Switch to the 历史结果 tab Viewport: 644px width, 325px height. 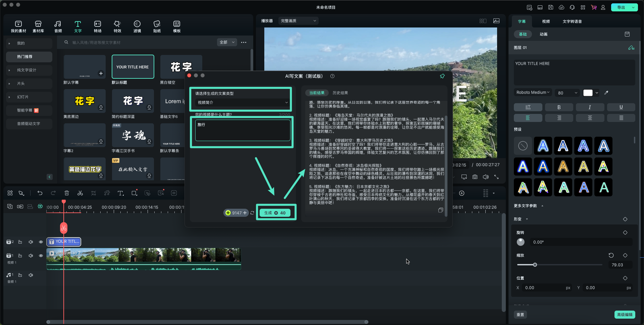tap(340, 93)
